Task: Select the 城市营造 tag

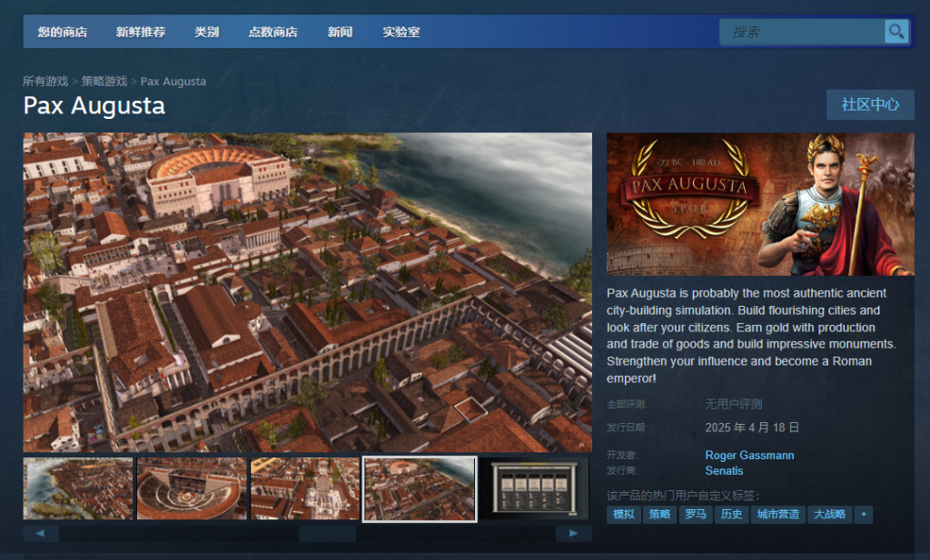Action: (x=778, y=515)
